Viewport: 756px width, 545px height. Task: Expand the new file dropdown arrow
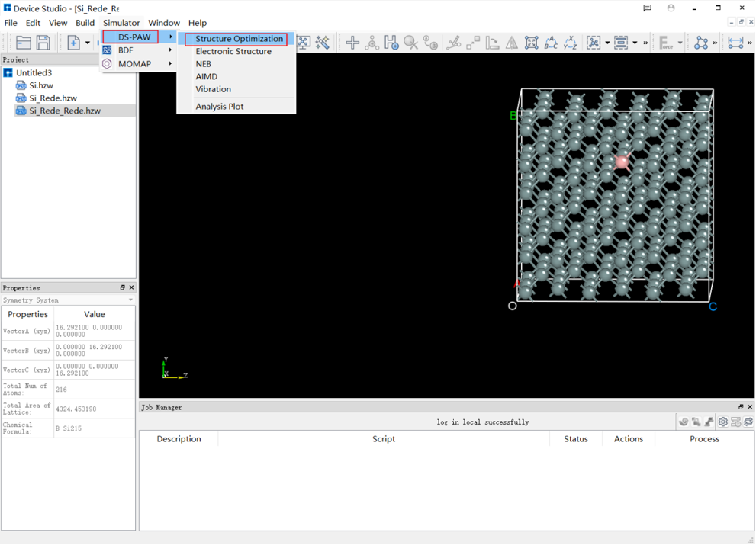pyautogui.click(x=88, y=43)
